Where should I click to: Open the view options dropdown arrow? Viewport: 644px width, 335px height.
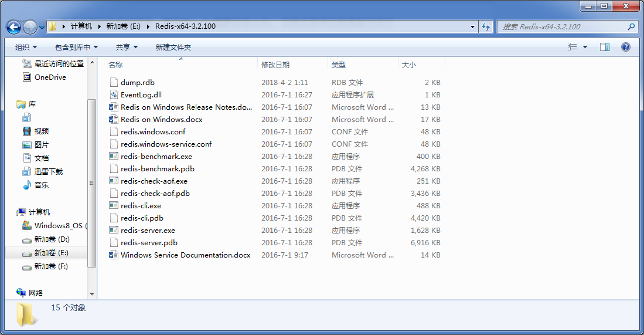point(585,47)
